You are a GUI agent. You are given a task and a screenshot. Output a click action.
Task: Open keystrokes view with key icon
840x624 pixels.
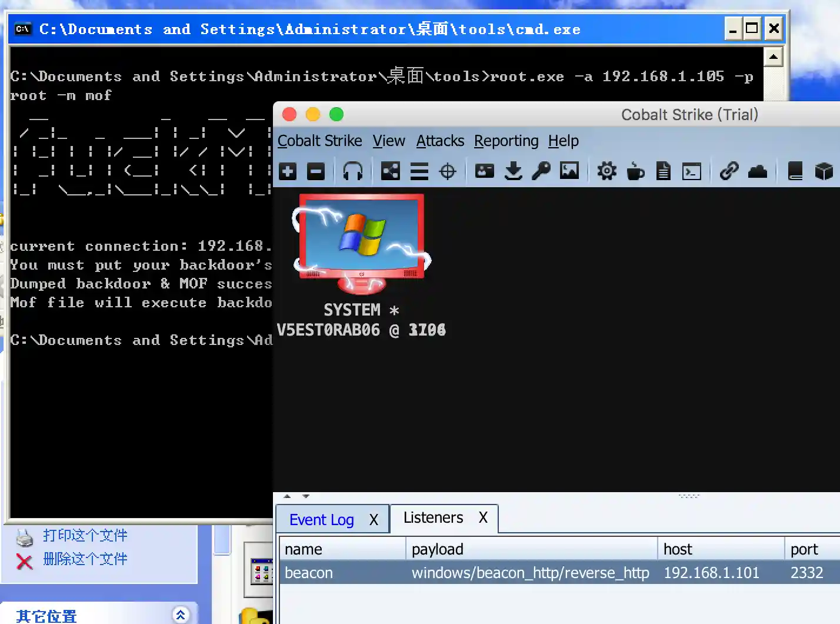coord(541,171)
